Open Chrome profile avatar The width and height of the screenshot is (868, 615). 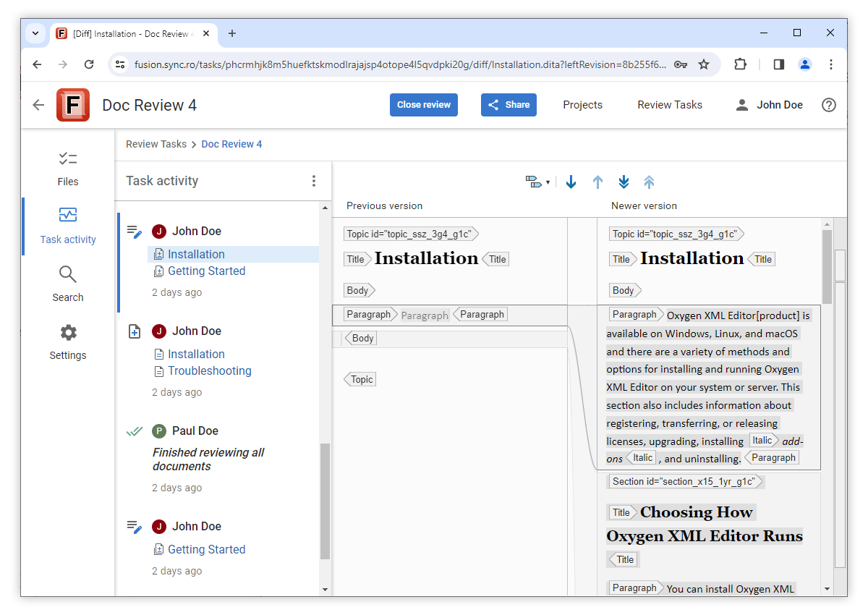coord(805,64)
